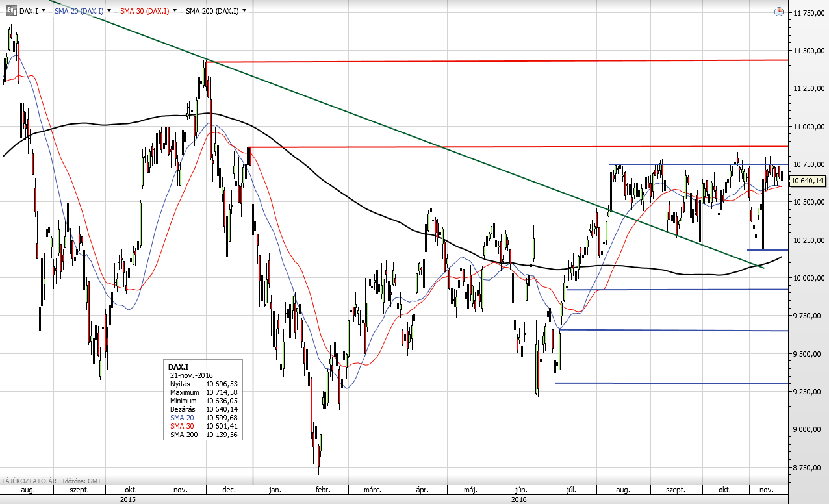Open the SMA 20 (DAX.I) dropdown
The height and width of the screenshot is (504, 829).
108,11
